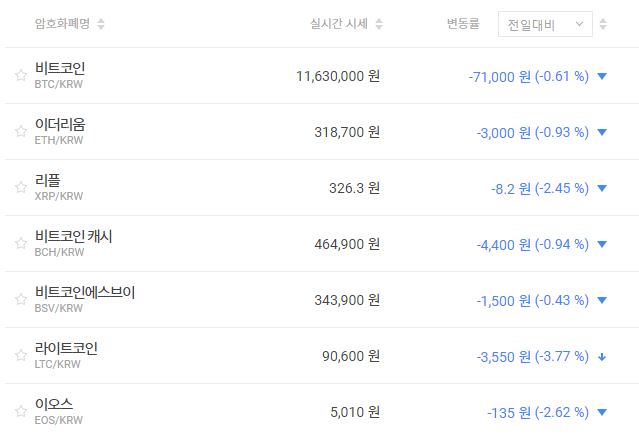Sort by real-time price column arrows
This screenshot has width=639, height=434.
click(379, 24)
